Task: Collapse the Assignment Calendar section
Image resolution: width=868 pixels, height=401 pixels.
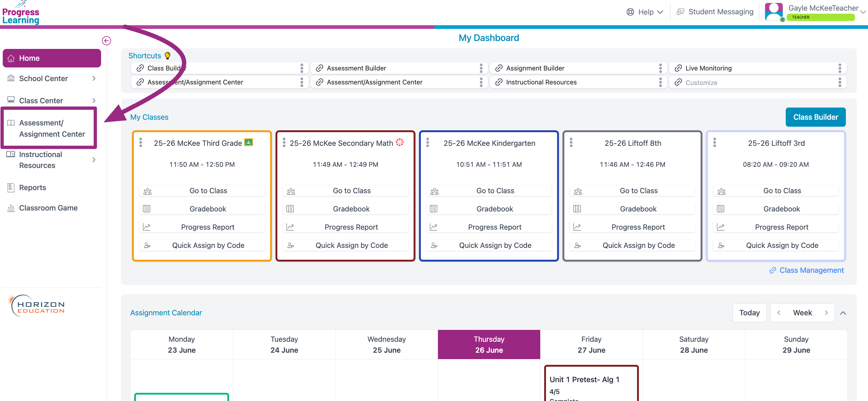Action: [843, 313]
